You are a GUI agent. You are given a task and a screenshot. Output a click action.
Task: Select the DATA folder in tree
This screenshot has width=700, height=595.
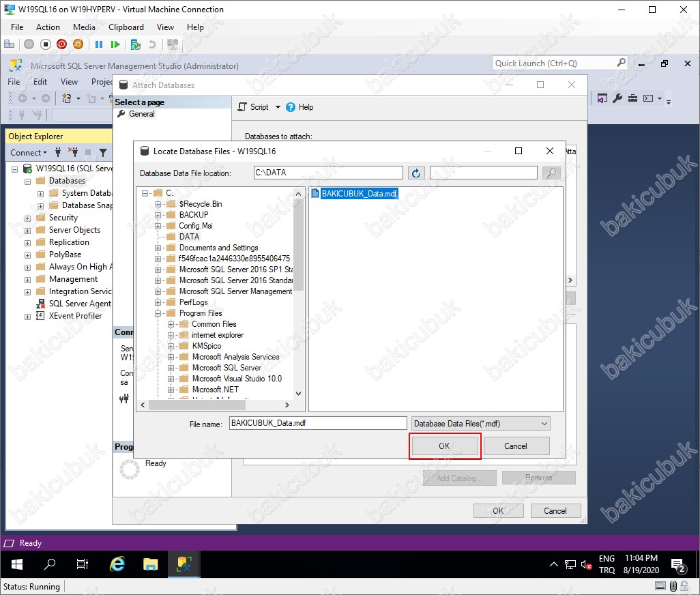(x=189, y=237)
